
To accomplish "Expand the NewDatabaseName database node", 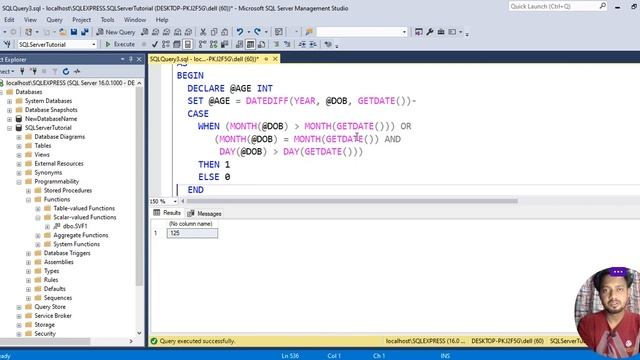I will (x=9, y=119).
